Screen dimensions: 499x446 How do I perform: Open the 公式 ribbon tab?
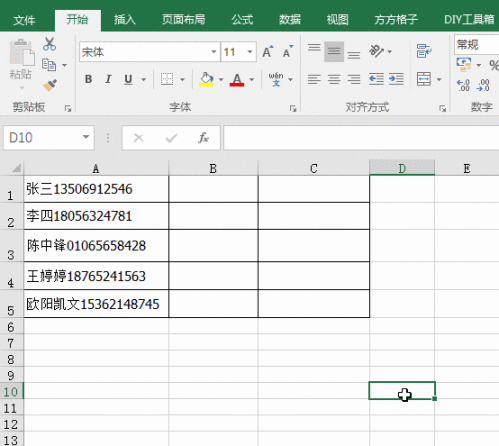[x=242, y=20]
